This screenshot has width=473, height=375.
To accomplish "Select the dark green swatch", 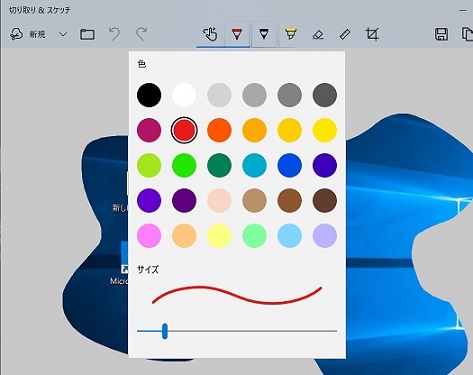I will point(219,165).
